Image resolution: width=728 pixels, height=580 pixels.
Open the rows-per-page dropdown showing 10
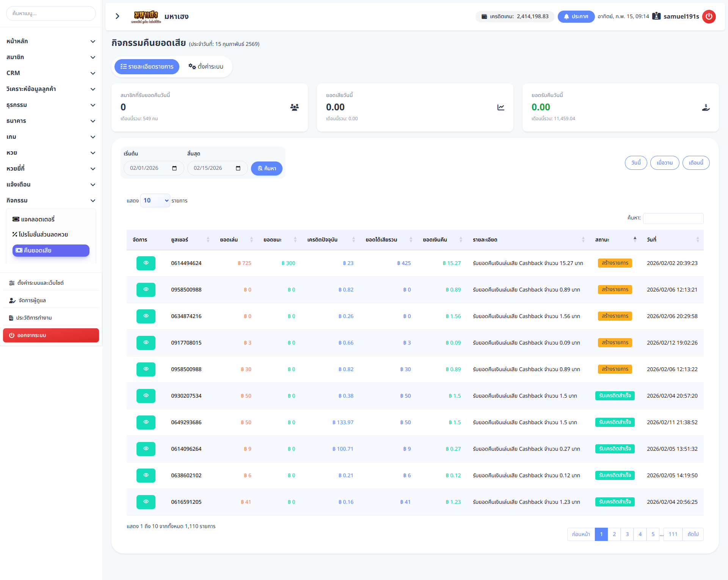tap(155, 201)
